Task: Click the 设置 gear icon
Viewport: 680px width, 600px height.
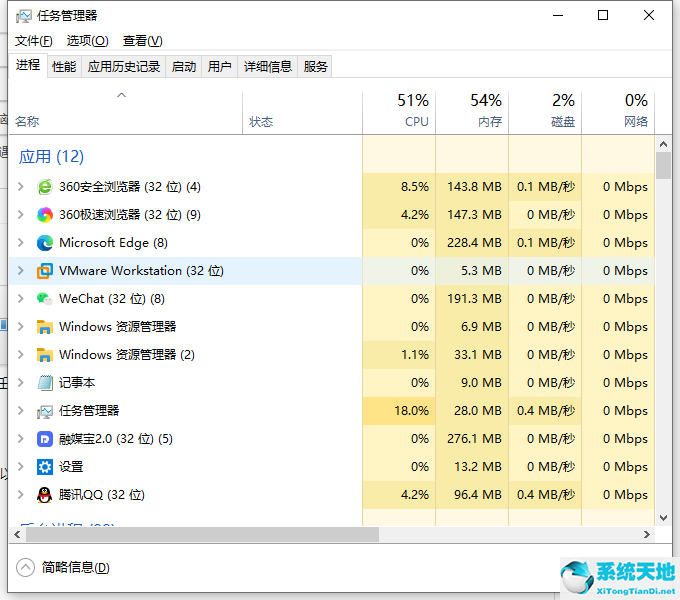Action: [x=45, y=467]
